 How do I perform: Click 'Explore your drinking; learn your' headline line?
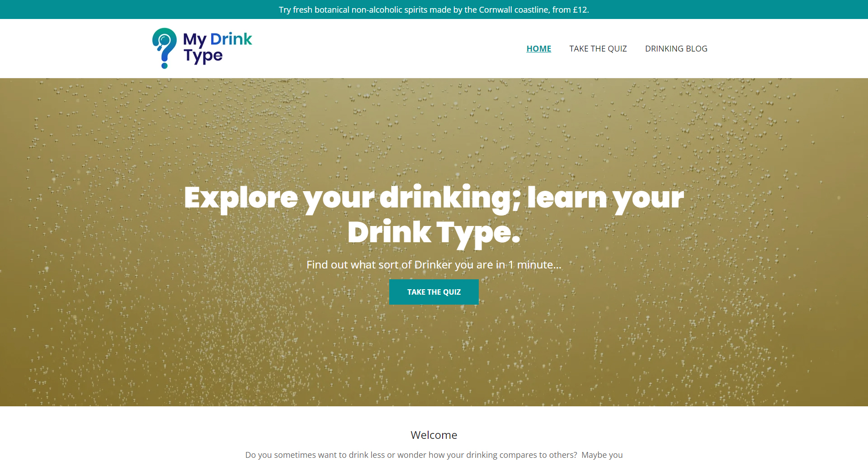[434, 198]
